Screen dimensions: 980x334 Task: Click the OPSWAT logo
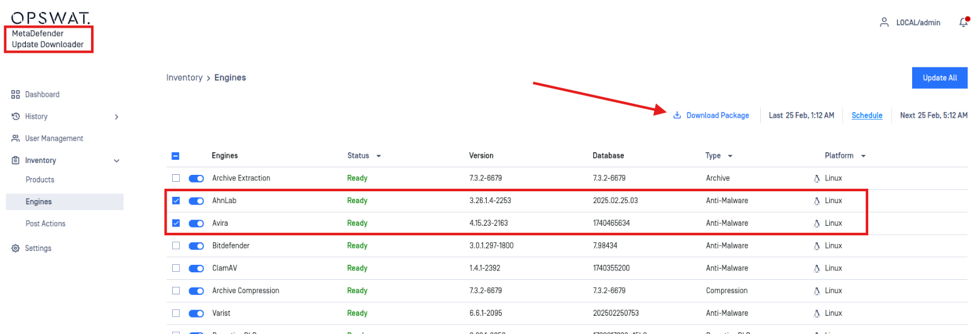pos(51,18)
